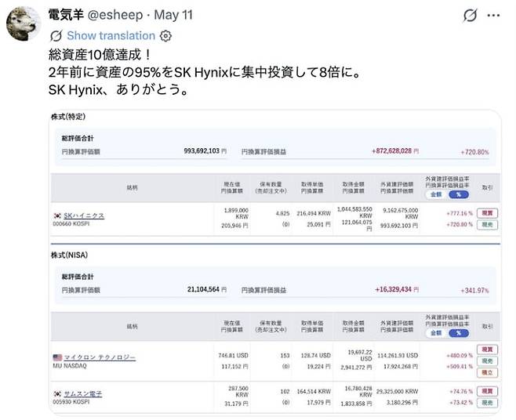This screenshot has width=516, height=420.
Task: Click the Korean flag beside SKハイニクス
Action: coord(57,215)
